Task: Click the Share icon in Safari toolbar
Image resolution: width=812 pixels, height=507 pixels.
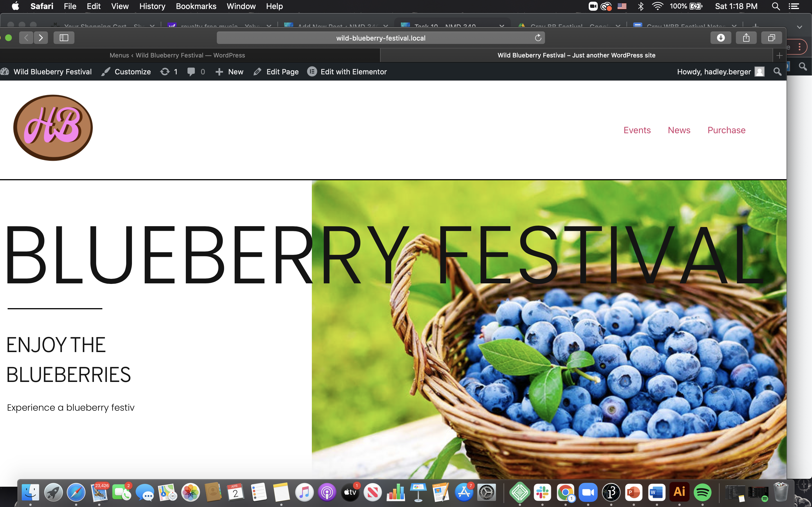Action: coord(746,38)
